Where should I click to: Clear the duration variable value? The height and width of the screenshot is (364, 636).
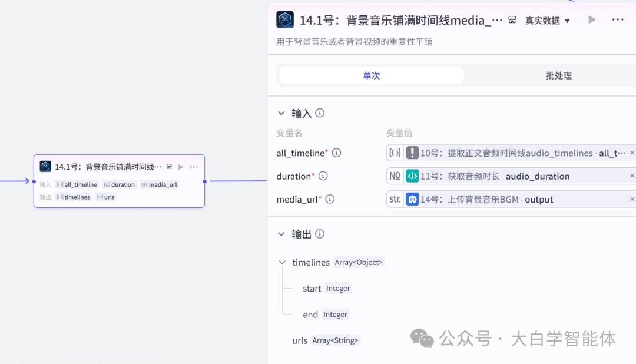point(632,176)
